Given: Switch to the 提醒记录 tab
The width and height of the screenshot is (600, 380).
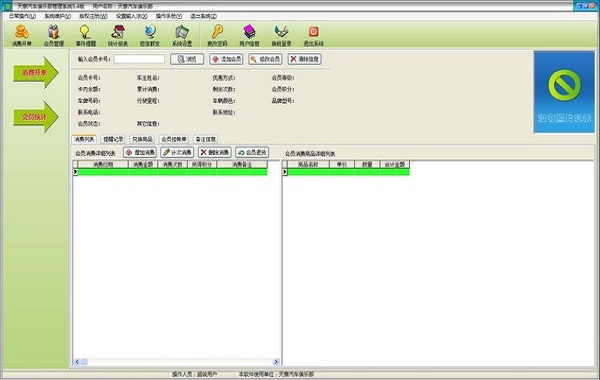Looking at the screenshot, I should 114,139.
